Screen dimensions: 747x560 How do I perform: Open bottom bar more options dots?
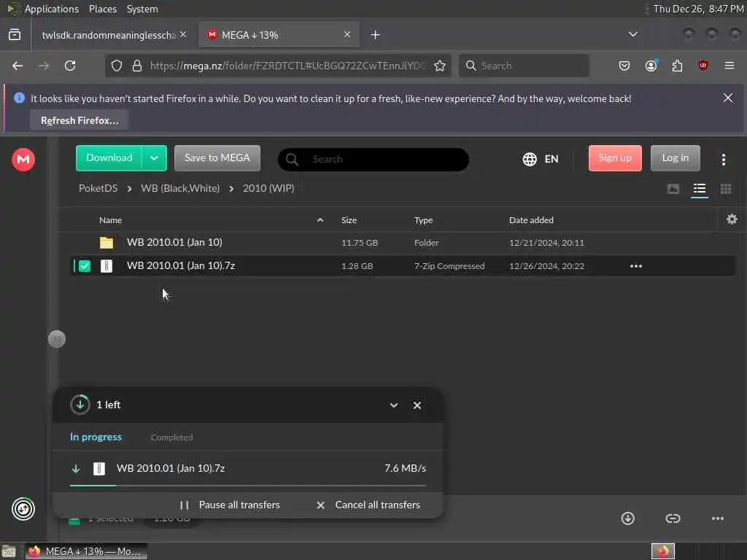(x=718, y=518)
